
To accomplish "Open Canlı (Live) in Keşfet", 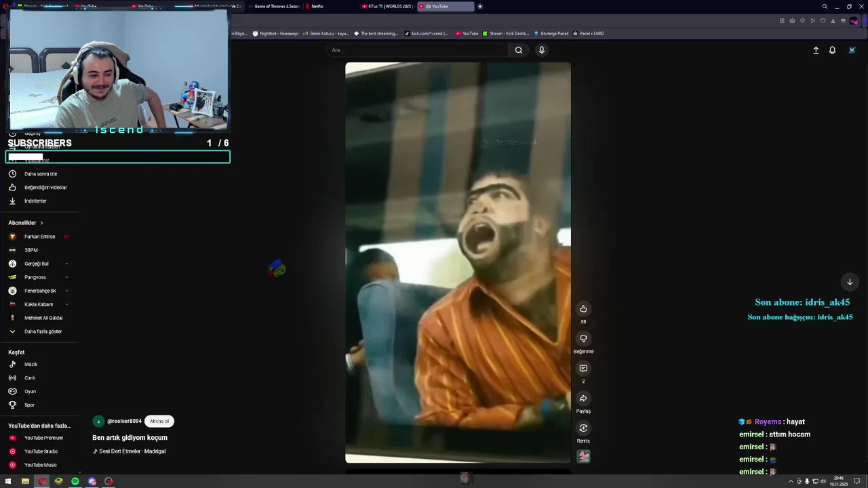I will [30, 378].
